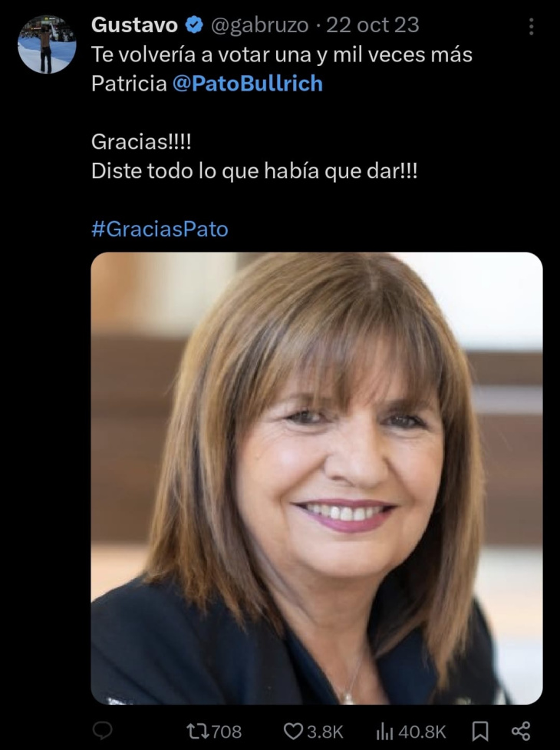Click the 22 oct 23 timestamp
560x750 pixels.
[373, 25]
